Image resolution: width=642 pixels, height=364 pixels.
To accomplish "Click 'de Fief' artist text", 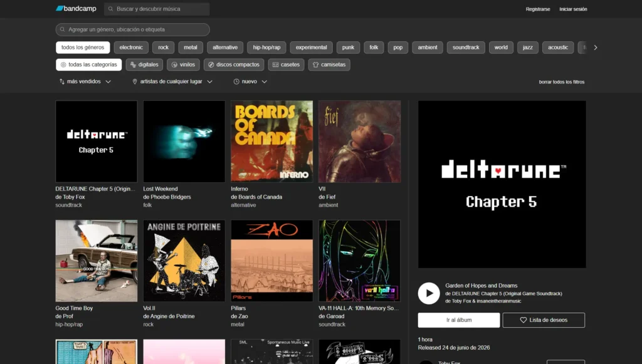I will click(x=327, y=197).
